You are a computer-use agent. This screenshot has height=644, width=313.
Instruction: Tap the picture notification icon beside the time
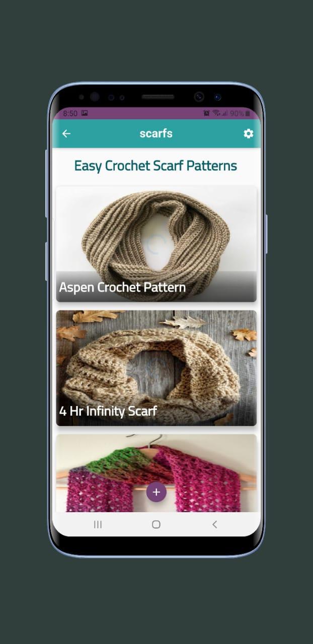(85, 113)
